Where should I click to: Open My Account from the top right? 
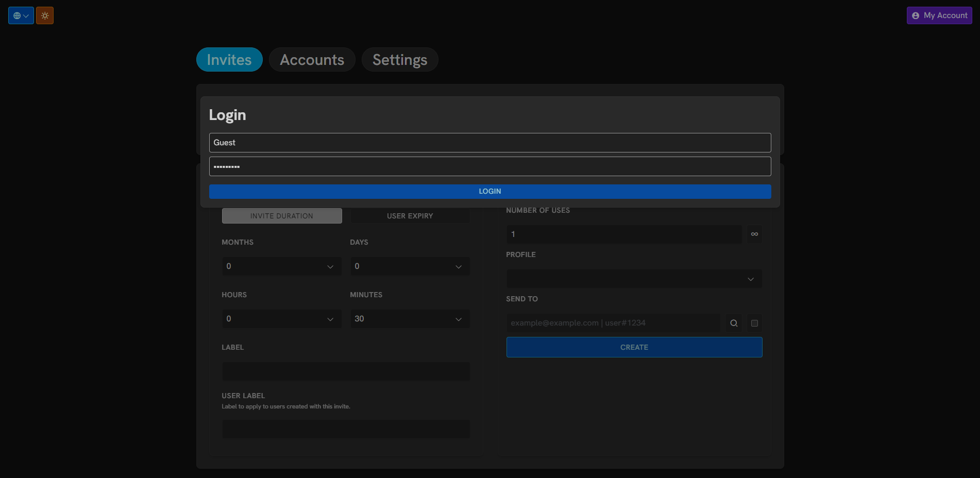point(939,15)
